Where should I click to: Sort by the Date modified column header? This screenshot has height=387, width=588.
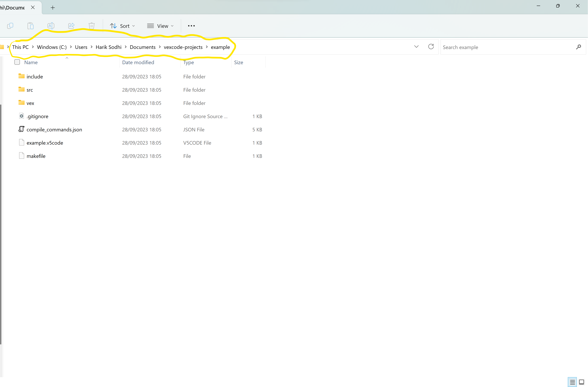(138, 62)
